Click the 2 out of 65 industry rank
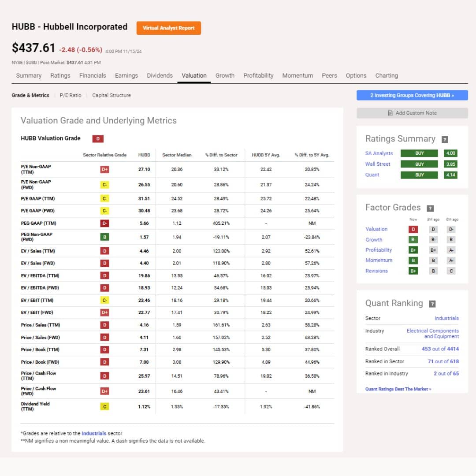The width and height of the screenshot is (476, 476). (x=446, y=373)
